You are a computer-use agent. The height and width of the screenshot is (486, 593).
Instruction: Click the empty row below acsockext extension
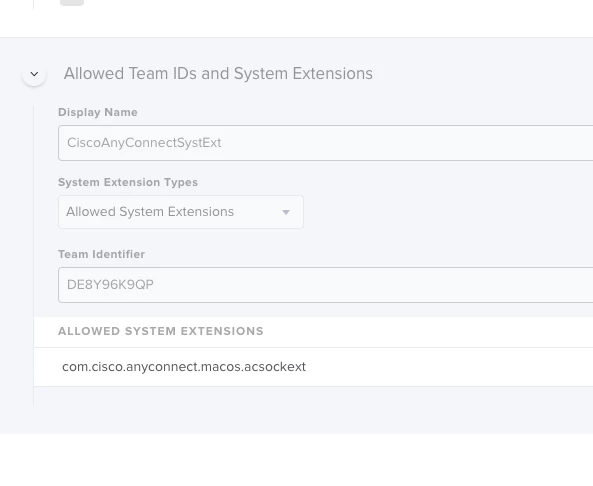[x=313, y=396]
